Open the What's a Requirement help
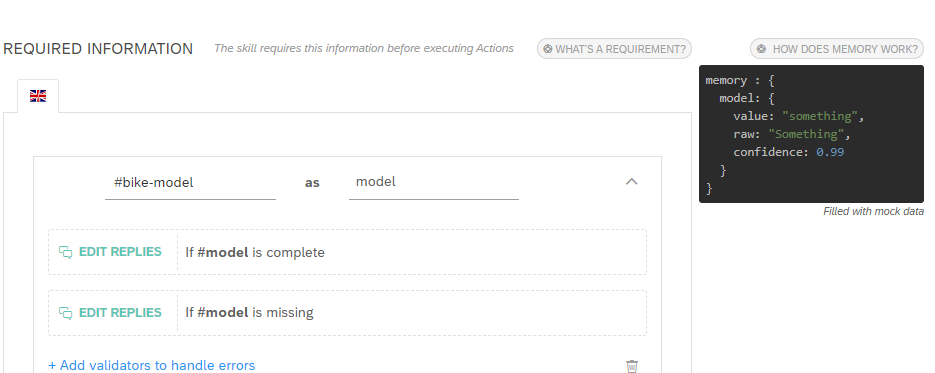This screenshot has width=935, height=373. pyautogui.click(x=614, y=49)
